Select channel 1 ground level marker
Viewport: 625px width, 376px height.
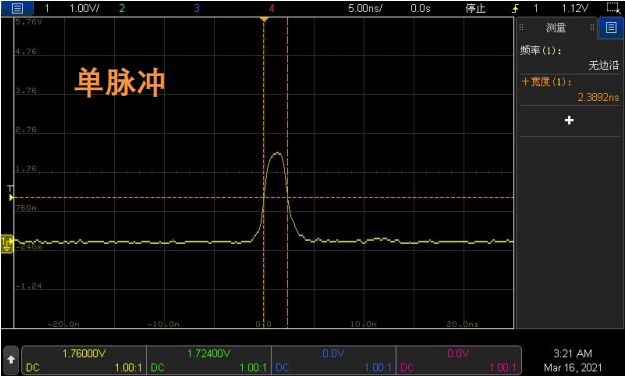coord(7,244)
